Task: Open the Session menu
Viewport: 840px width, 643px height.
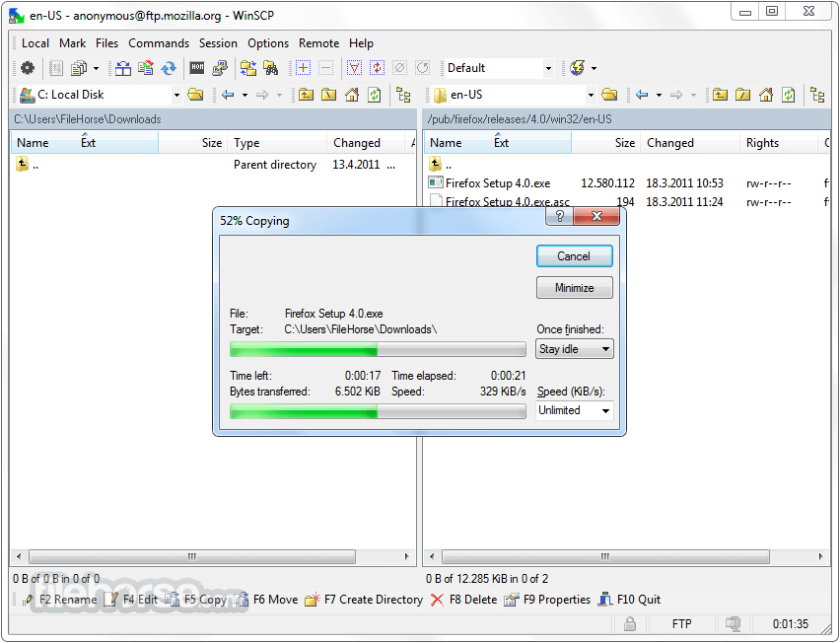Action: [x=218, y=43]
